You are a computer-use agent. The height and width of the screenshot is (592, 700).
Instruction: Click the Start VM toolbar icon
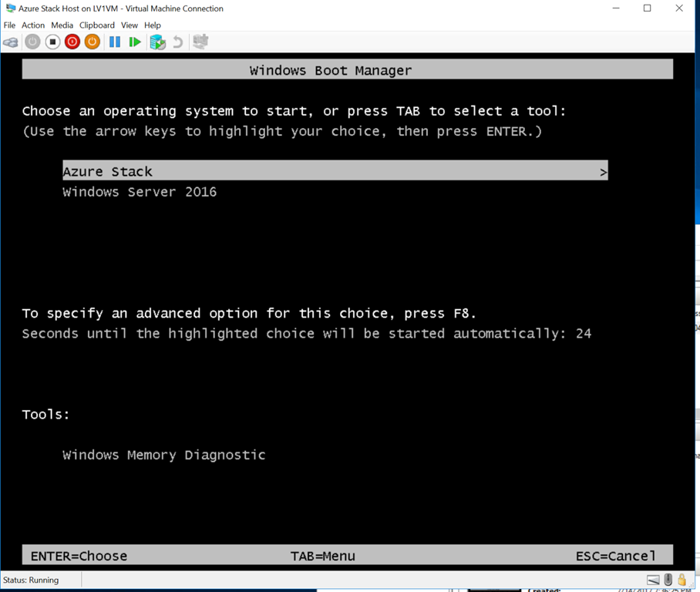pos(32,42)
